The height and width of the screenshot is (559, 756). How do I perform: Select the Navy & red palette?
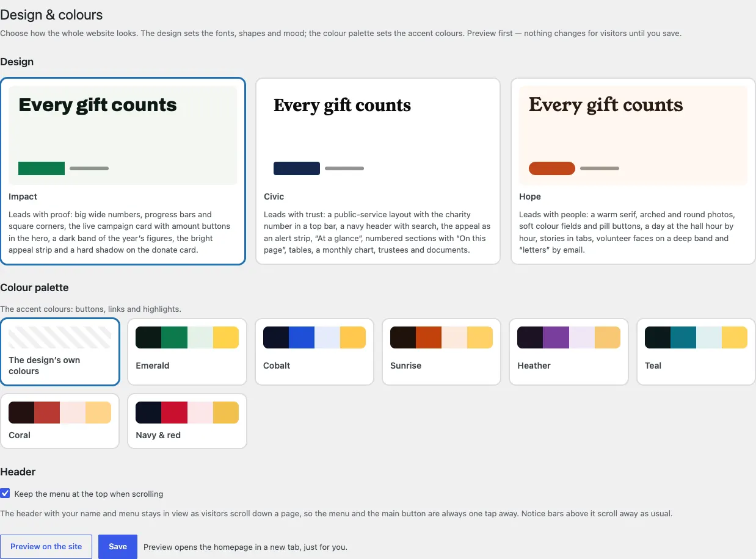click(x=187, y=421)
